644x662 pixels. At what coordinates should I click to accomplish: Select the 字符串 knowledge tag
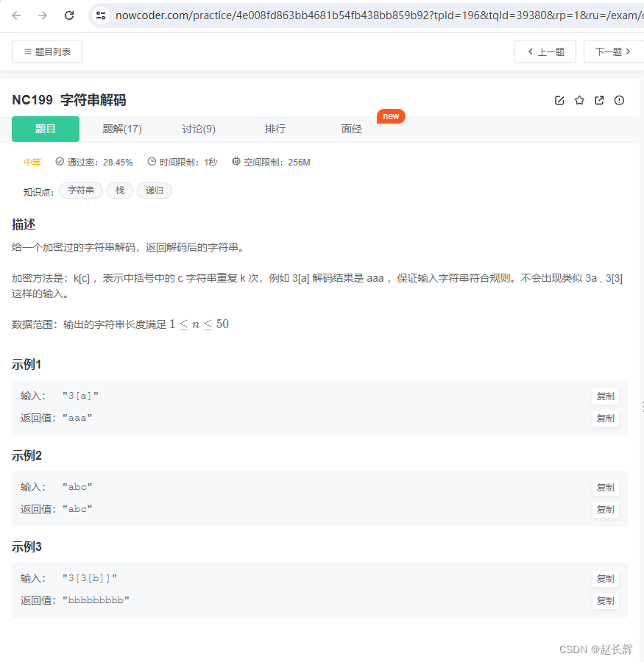80,190
